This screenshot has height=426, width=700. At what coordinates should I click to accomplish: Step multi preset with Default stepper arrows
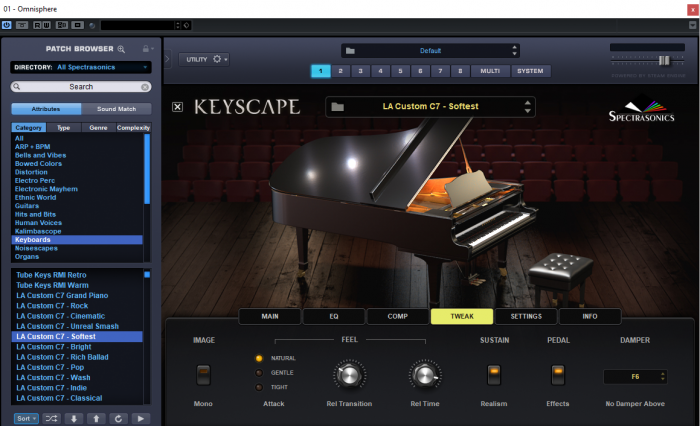click(x=514, y=50)
